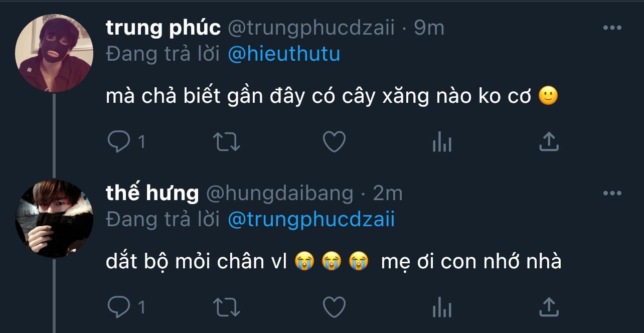The height and width of the screenshot is (333, 644).
Task: Like trung phúc's gas station tweet
Action: pyautogui.click(x=334, y=142)
